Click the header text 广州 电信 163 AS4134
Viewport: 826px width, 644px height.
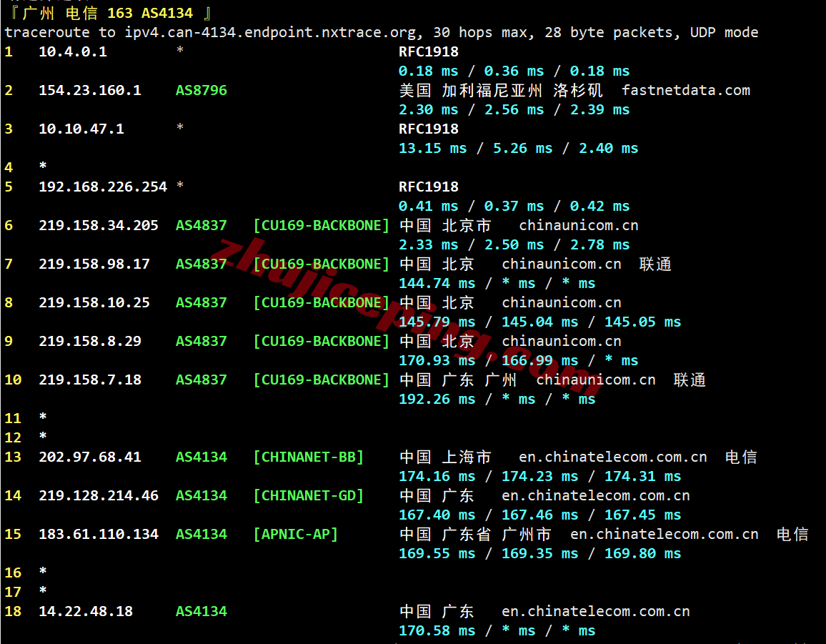pyautogui.click(x=108, y=13)
